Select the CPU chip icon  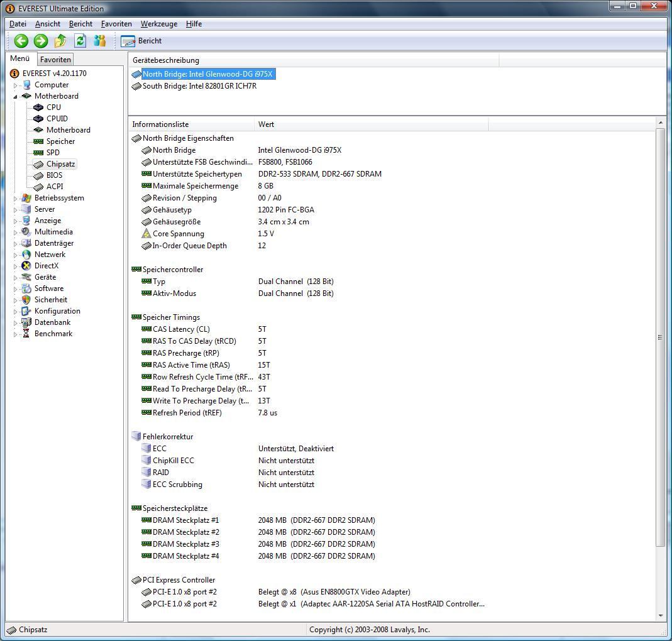tap(38, 107)
